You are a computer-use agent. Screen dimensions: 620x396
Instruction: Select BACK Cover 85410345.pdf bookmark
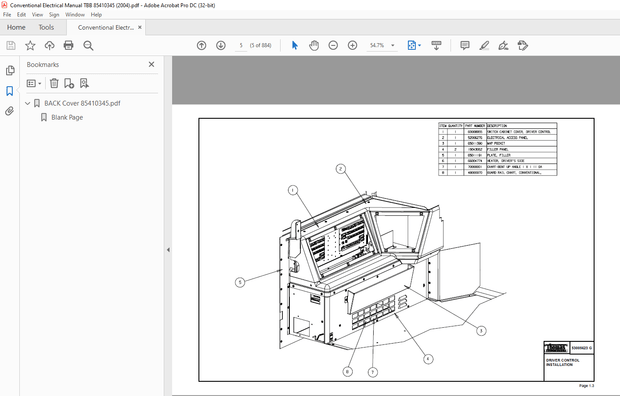[82, 103]
